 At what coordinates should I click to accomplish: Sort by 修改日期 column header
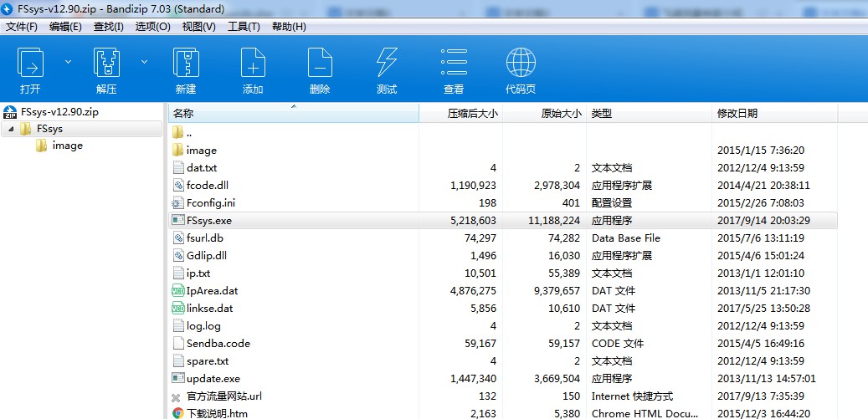point(737,113)
